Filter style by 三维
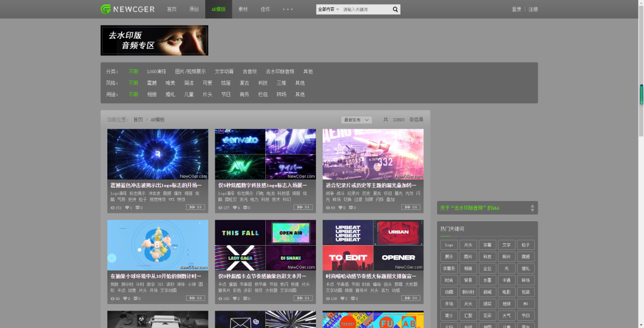 click(281, 83)
